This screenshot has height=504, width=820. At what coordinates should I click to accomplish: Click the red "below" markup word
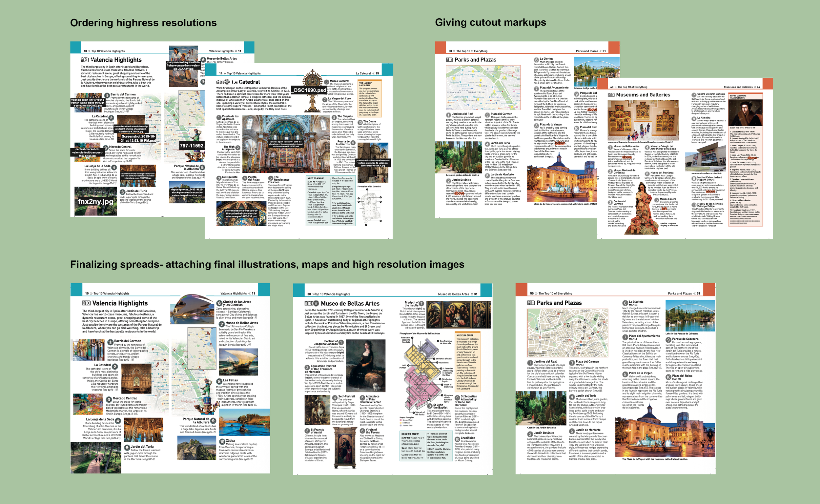(x=560, y=143)
